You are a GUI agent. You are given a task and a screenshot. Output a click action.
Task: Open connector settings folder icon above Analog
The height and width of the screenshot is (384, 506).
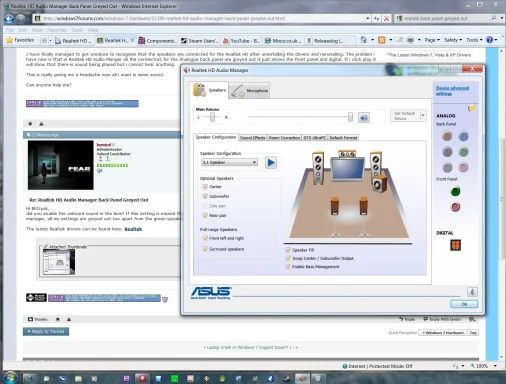click(472, 108)
